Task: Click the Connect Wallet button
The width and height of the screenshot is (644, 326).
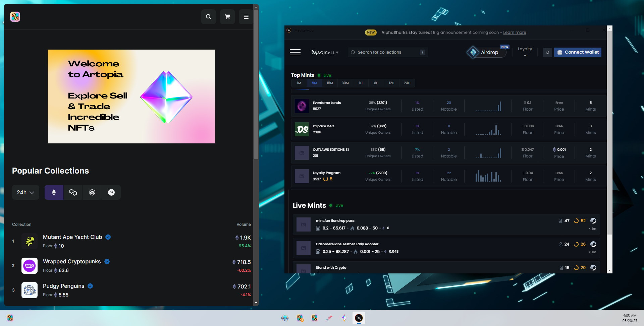Action: [x=578, y=52]
